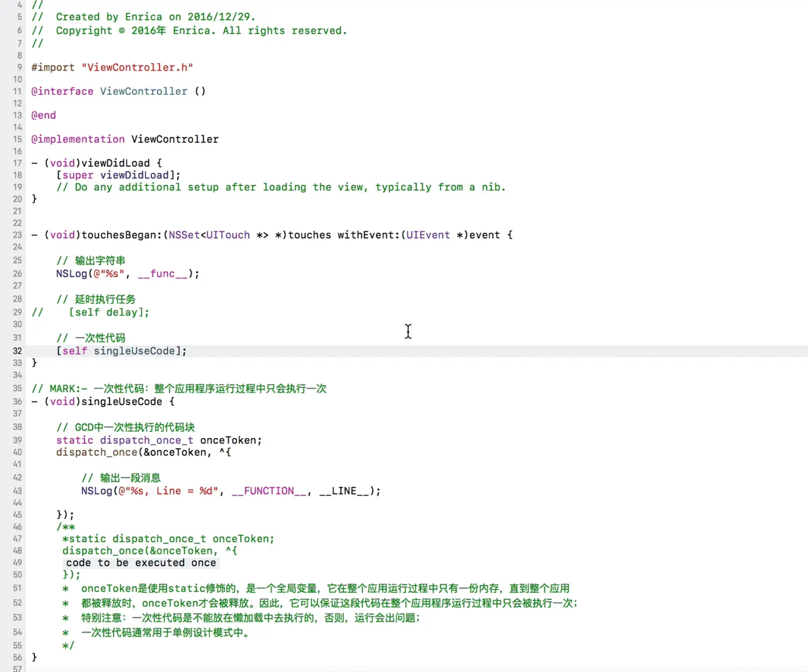Click the // GCD中一次性执行的代码块 comment
The width and height of the screenshot is (808, 672).
[126, 427]
